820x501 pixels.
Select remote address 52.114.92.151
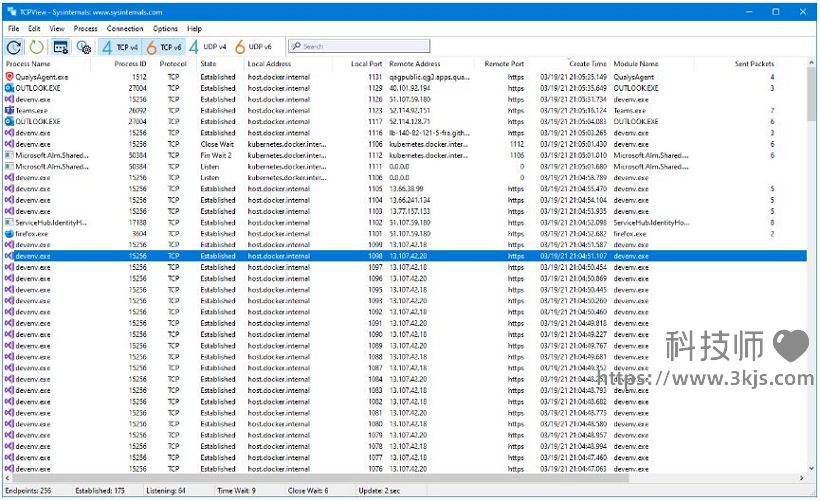(409, 111)
